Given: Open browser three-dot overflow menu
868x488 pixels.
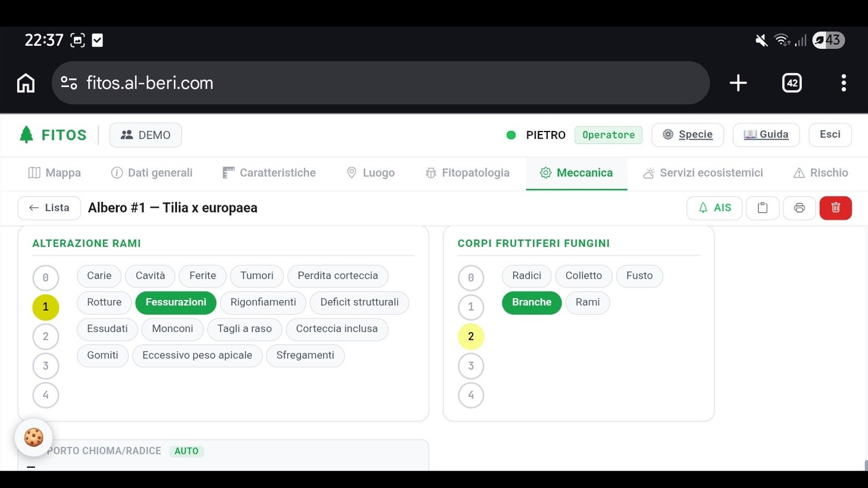Looking at the screenshot, I should click(844, 83).
